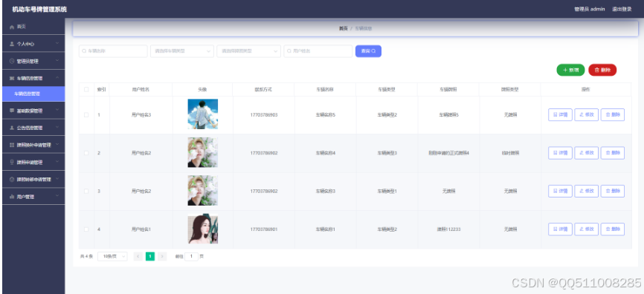Click the 临时牌照 cell in row 2
644x294 pixels.
[x=510, y=153]
